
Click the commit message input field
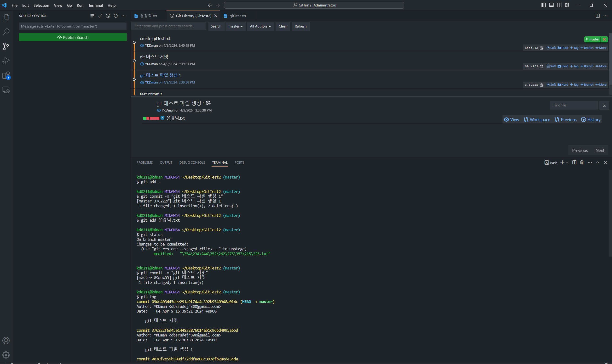pos(73,26)
